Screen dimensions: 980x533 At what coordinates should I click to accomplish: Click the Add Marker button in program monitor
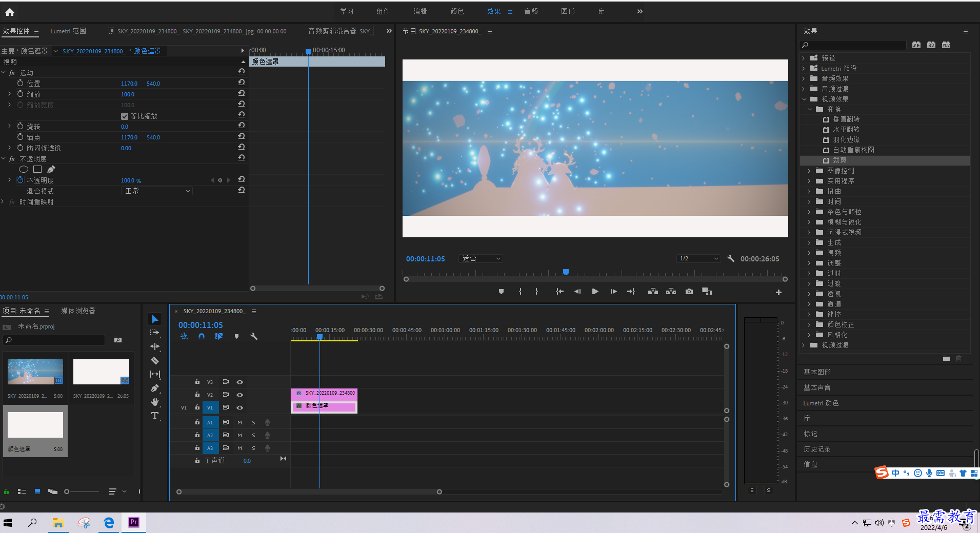click(501, 292)
